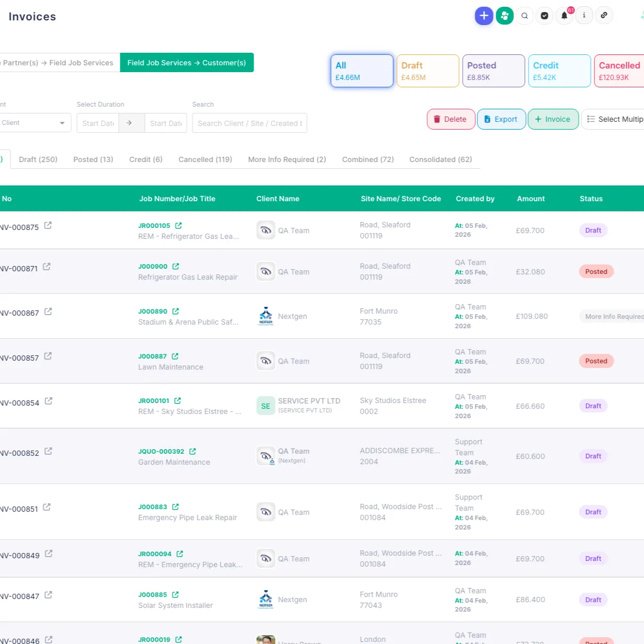Open the Start Date picker under Select Duration
Viewport: 644px width, 644px height.
point(97,123)
